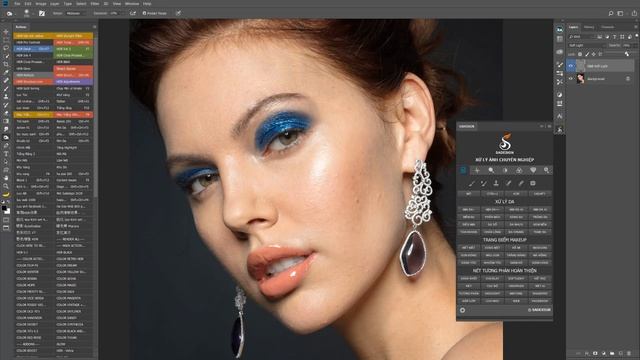The image size is (640, 360).
Task: Toggle lock image pixels brush icon
Action: click(x=587, y=54)
